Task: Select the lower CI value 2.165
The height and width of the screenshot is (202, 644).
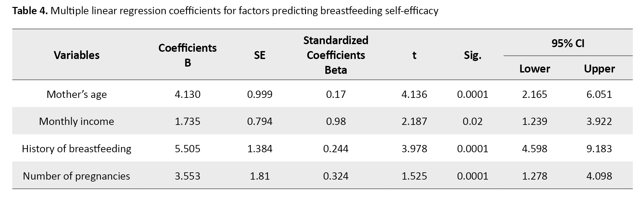Action: pyautogui.click(x=534, y=94)
